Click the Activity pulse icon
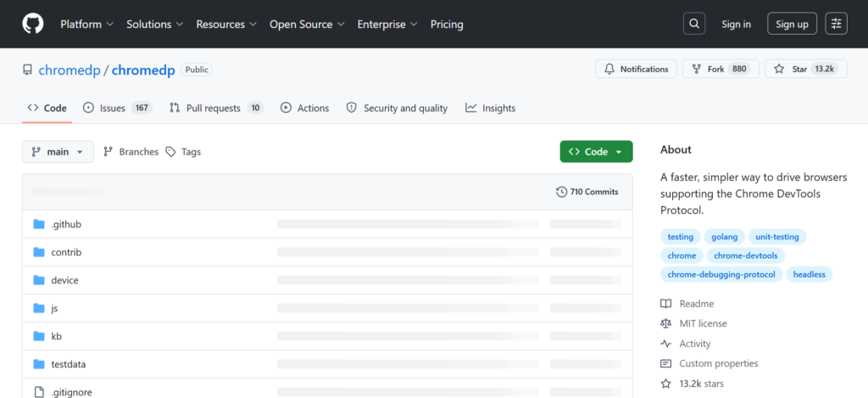This screenshot has height=398, width=868. [666, 344]
